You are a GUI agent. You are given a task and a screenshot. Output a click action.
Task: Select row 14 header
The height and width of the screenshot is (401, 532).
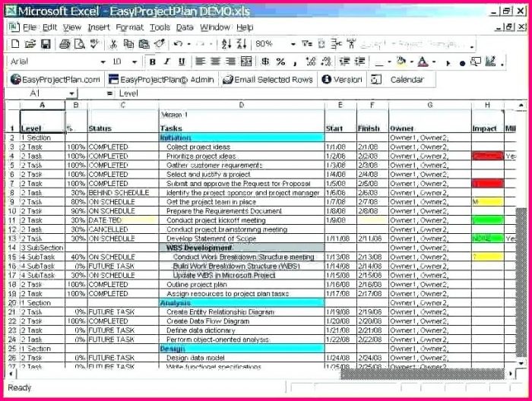pos(12,248)
